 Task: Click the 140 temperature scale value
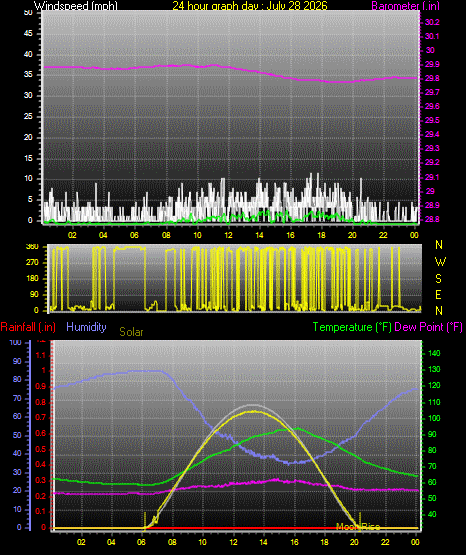434,353
